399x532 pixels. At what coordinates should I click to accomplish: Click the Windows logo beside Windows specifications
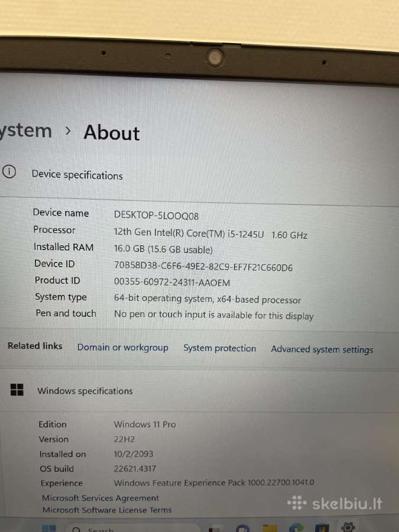pyautogui.click(x=17, y=390)
